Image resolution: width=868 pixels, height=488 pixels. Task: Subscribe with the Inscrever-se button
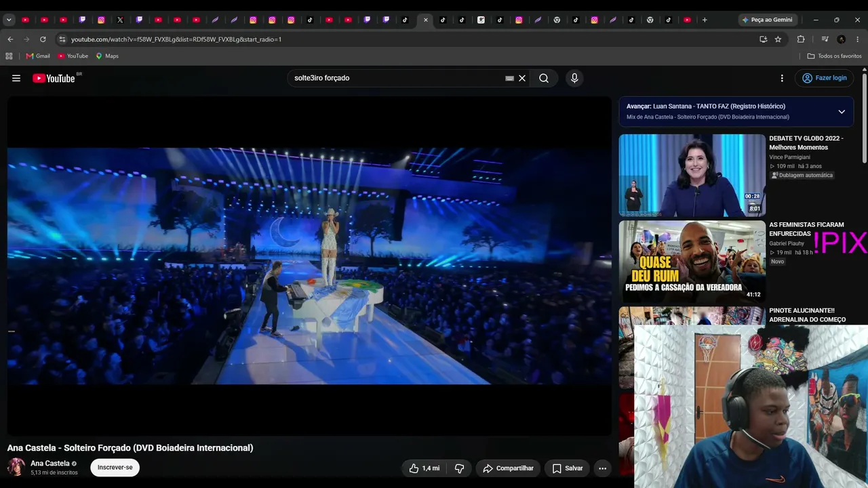point(115,468)
